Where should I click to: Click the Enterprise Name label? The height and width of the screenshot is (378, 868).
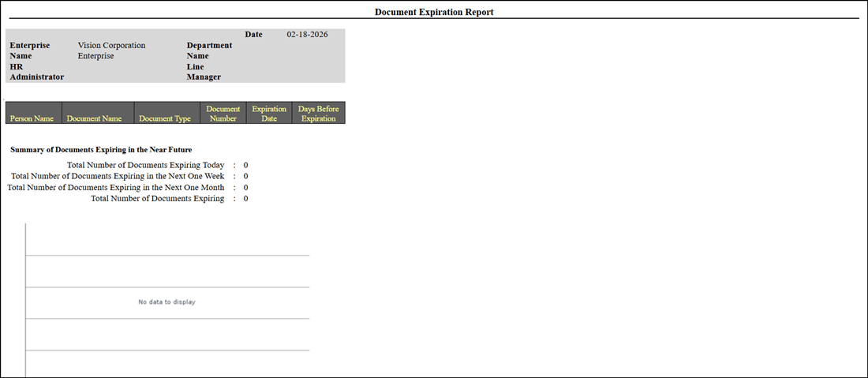[x=30, y=51]
